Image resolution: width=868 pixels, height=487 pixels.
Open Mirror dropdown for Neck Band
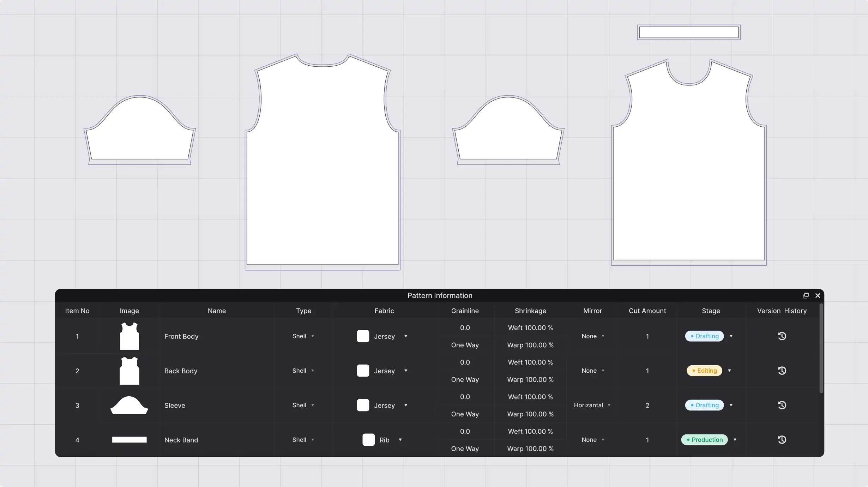[593, 440]
